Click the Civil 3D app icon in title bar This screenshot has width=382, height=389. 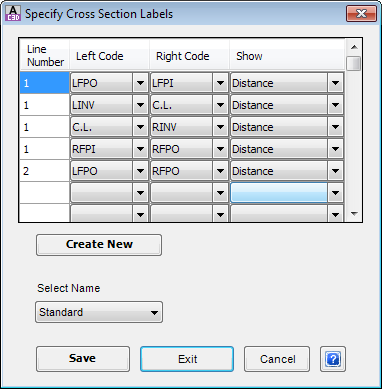(x=13, y=14)
